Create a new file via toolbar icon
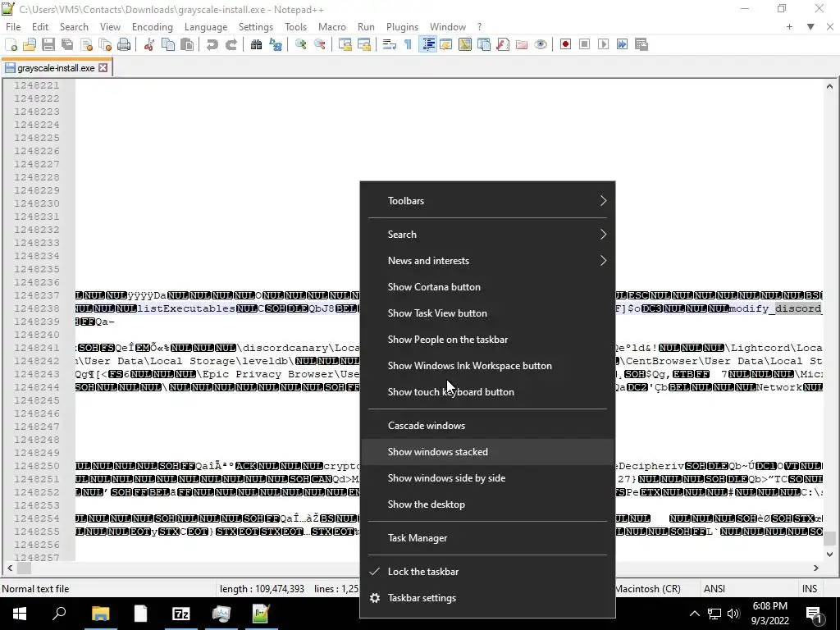The height and width of the screenshot is (630, 840). pos(11,44)
